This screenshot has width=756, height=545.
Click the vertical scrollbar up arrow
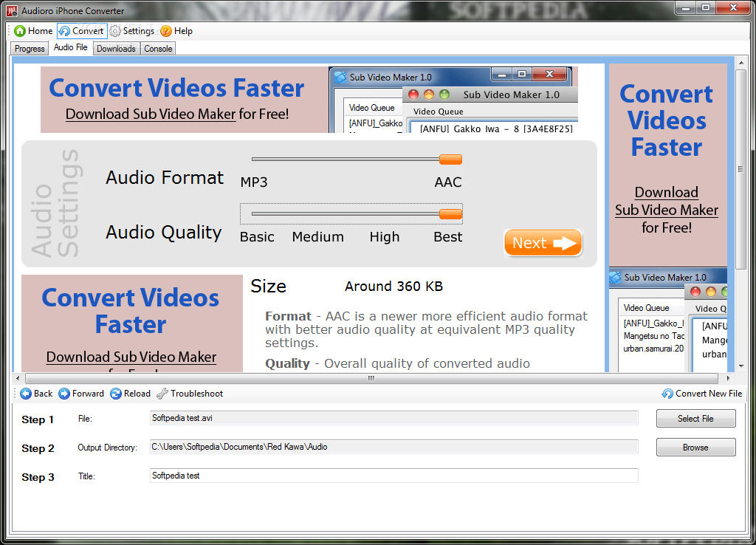pos(741,62)
